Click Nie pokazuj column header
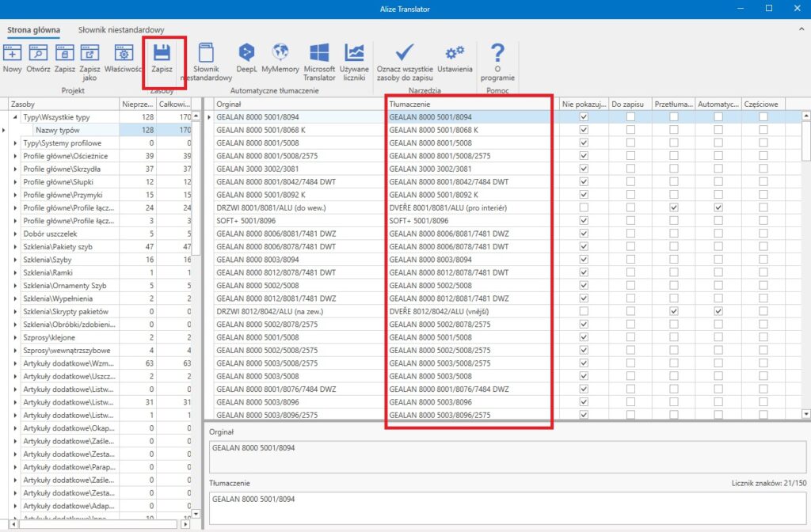This screenshot has height=532, width=811. [x=584, y=104]
